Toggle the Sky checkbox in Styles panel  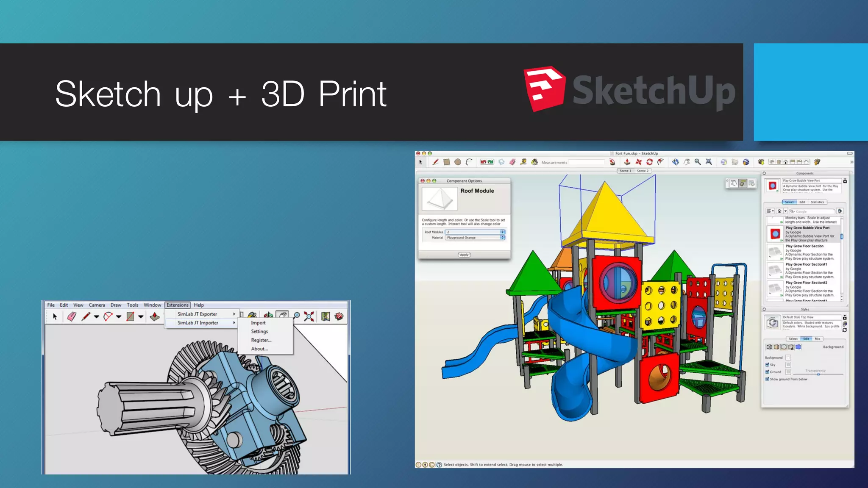coord(767,365)
